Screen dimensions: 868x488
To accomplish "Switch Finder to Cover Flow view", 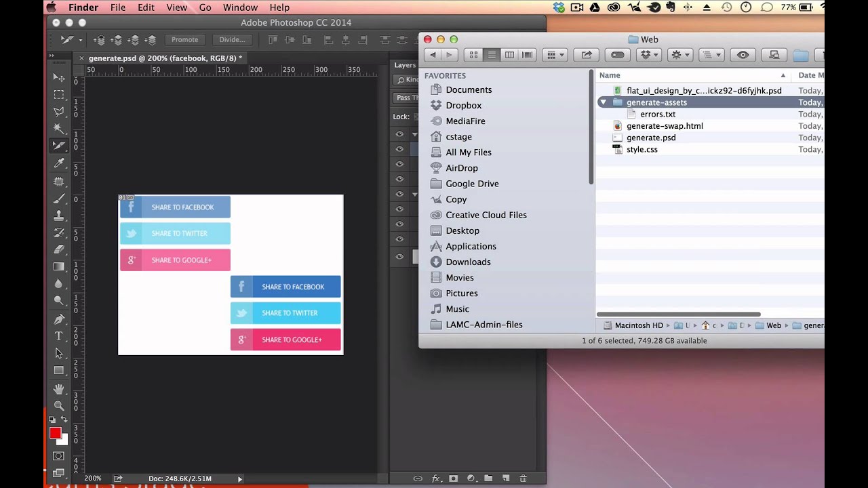I will point(528,55).
